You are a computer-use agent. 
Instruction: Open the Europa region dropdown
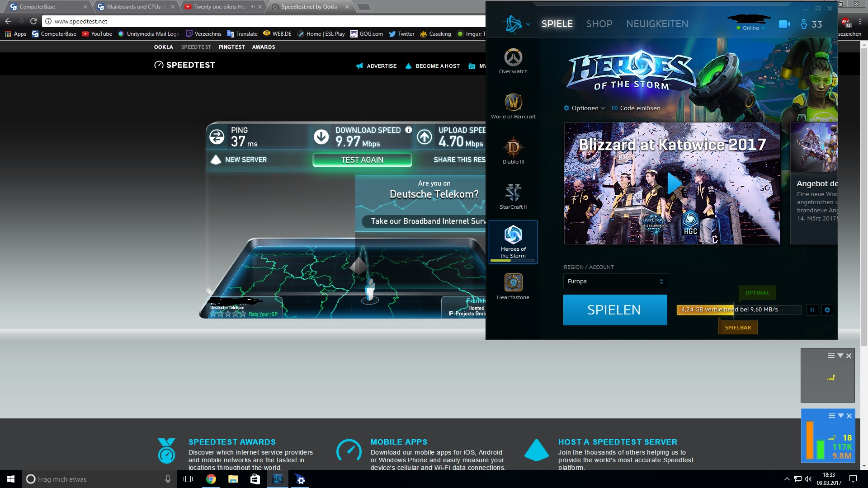[x=615, y=282]
